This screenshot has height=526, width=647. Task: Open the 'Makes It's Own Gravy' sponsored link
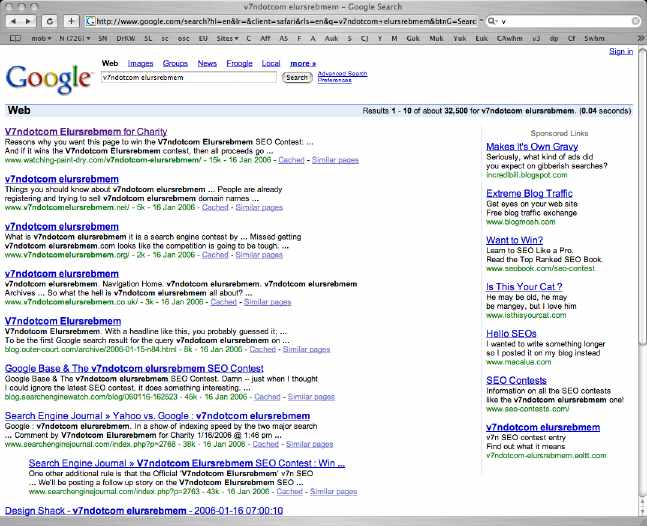pos(532,146)
